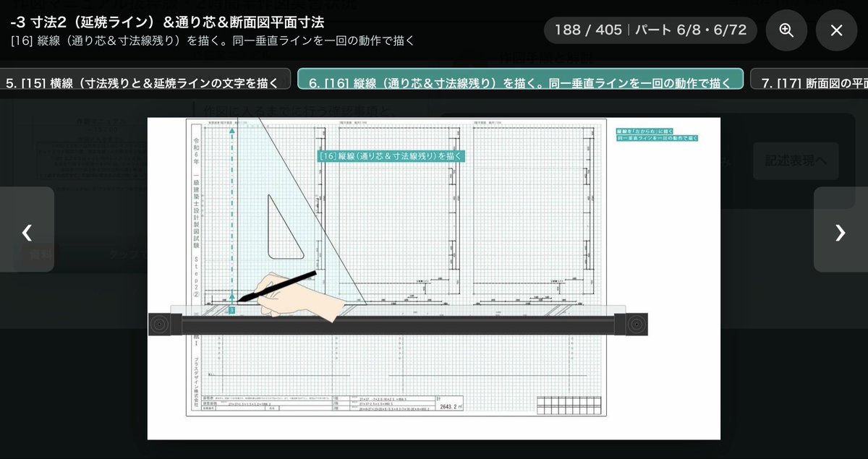The width and height of the screenshot is (868, 459).
Task: Advance to the next slide arrow
Action: [x=841, y=230]
